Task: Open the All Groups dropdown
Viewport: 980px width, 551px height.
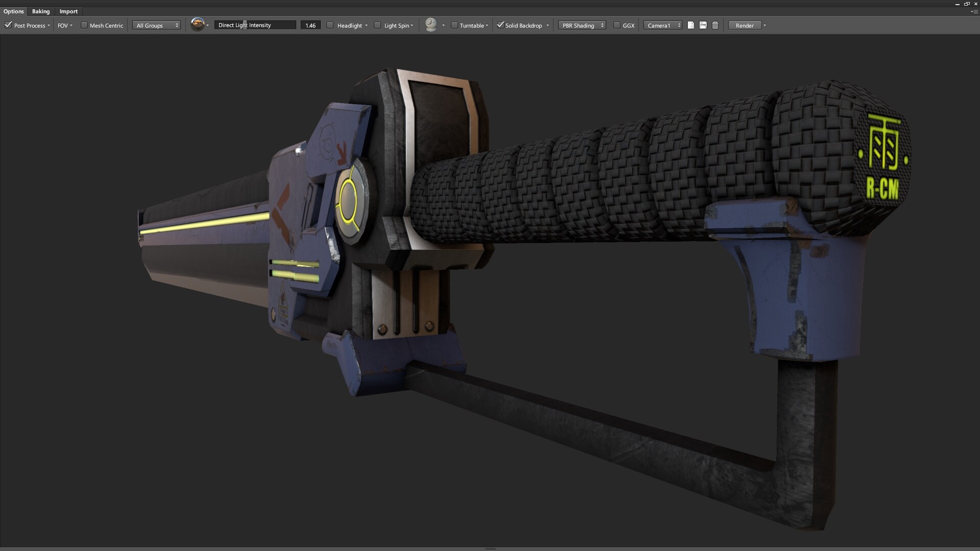Action: (x=156, y=25)
